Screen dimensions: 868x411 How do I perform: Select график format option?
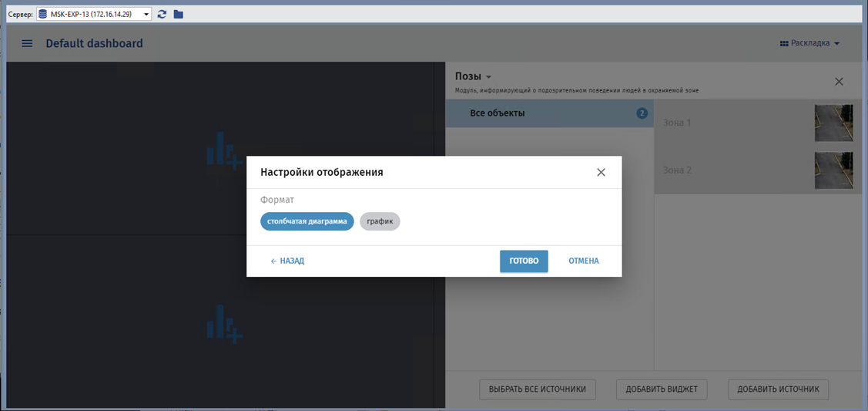380,221
